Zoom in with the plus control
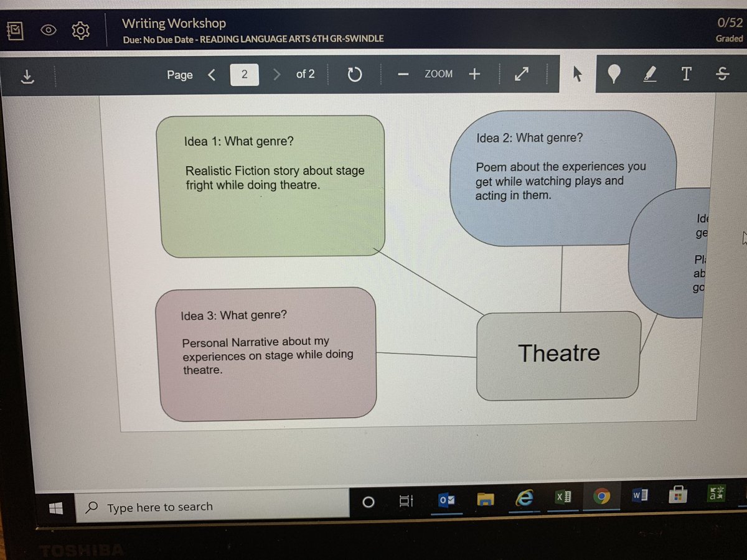The image size is (747, 560). tap(474, 74)
